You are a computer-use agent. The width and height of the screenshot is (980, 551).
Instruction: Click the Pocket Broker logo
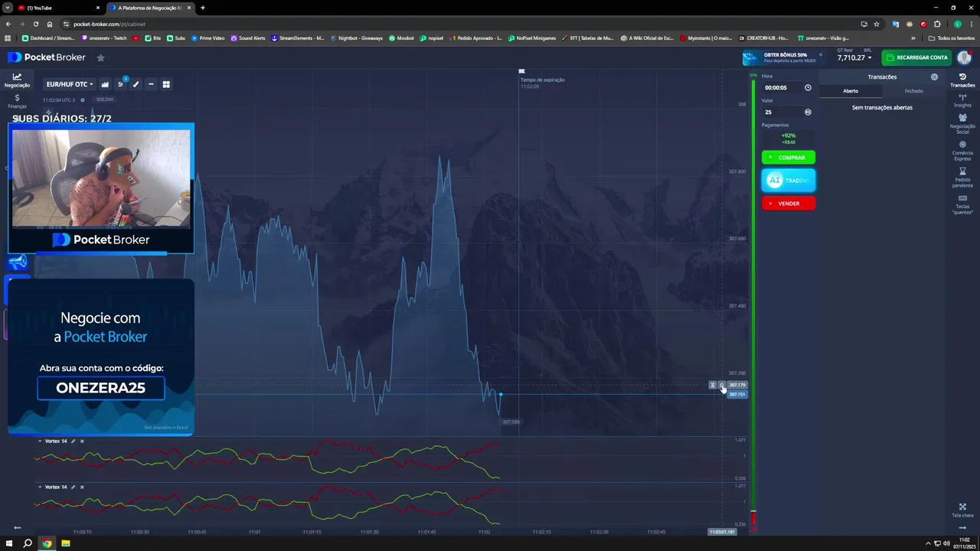tap(47, 57)
